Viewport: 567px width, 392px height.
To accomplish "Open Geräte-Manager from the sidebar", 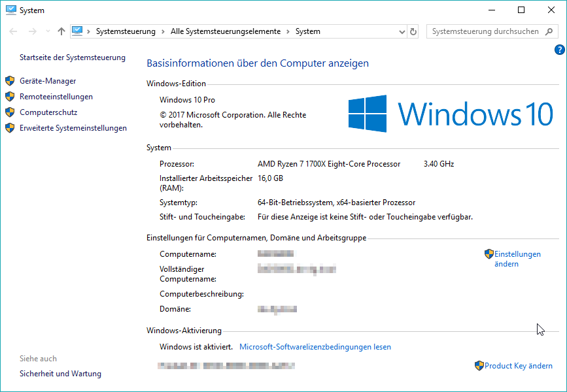I will pyautogui.click(x=48, y=81).
